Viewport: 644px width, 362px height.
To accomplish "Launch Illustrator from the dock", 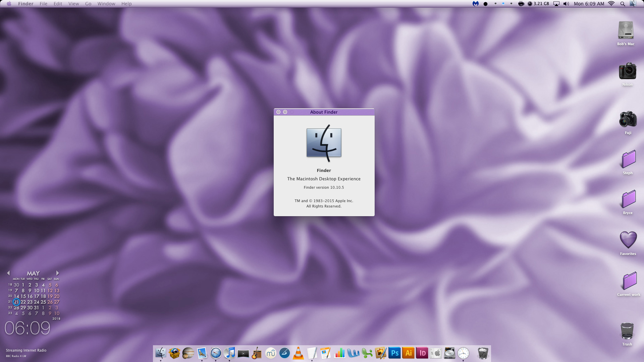I will coord(408,353).
